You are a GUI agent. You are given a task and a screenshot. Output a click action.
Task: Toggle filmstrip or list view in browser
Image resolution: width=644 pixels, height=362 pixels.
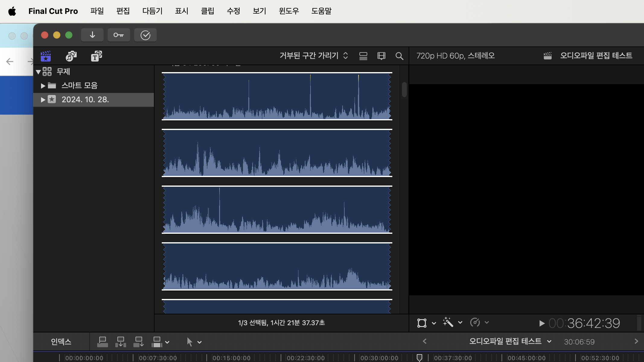(x=363, y=56)
